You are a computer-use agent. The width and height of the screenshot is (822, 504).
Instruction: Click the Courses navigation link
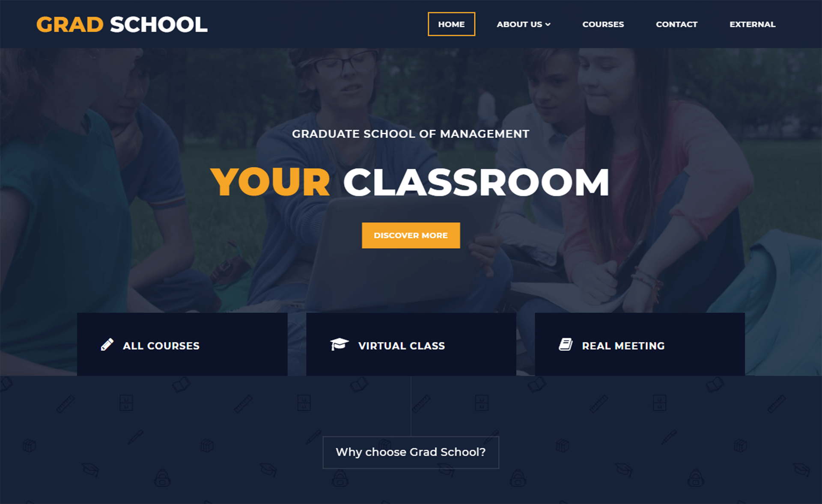click(x=603, y=24)
